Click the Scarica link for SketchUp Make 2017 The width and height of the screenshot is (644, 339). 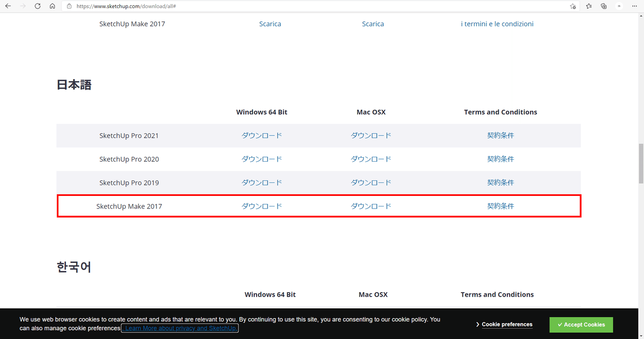coord(270,24)
